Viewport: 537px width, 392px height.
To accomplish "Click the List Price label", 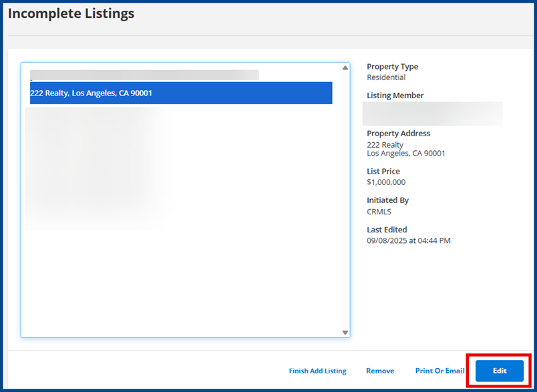I will coord(383,172).
